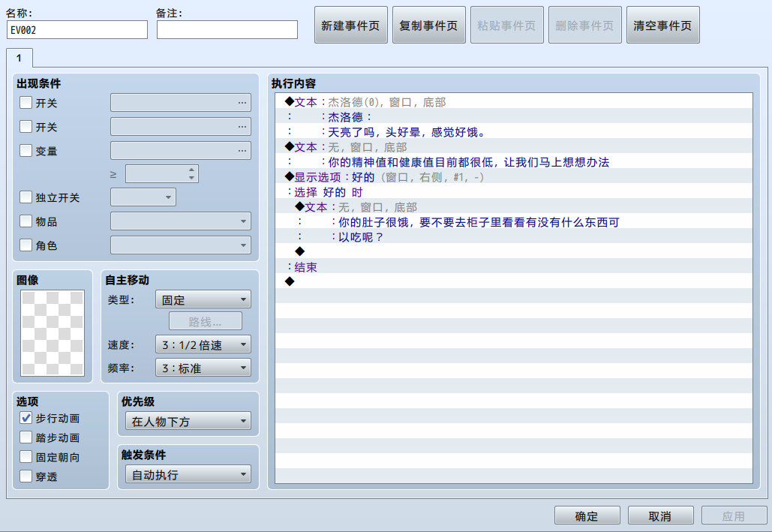Screen dimensions: 772x532
Task: Open the second 开关 selector field
Action: point(181,127)
